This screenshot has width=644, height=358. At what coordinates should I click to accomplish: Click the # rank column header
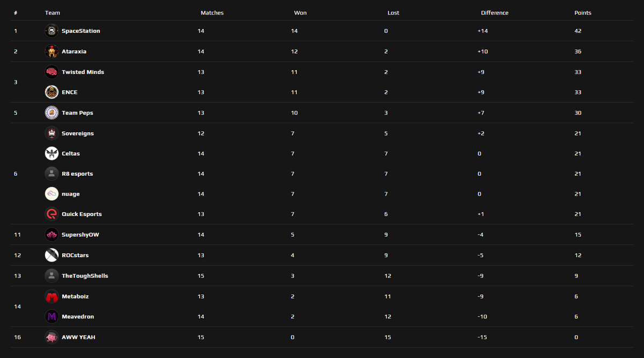click(16, 13)
